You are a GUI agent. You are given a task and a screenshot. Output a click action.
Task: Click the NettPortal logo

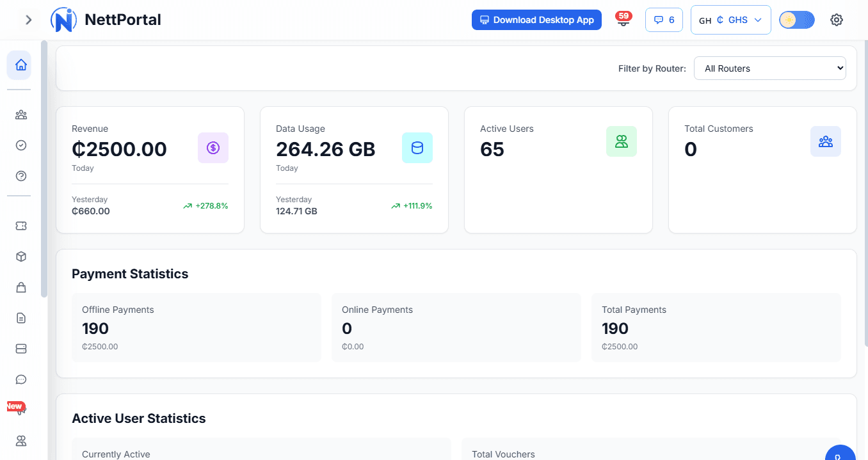[x=106, y=20]
